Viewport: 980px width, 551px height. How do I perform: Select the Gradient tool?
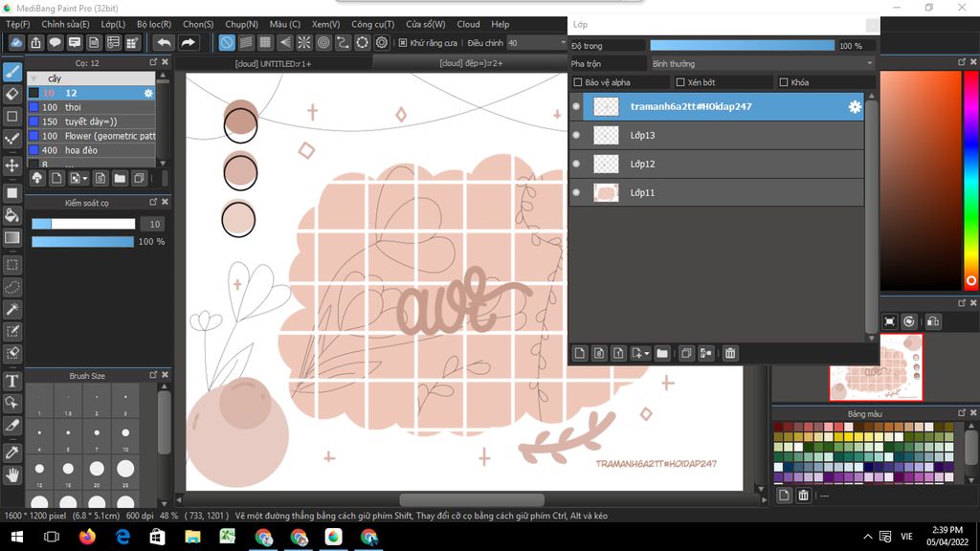(12, 237)
